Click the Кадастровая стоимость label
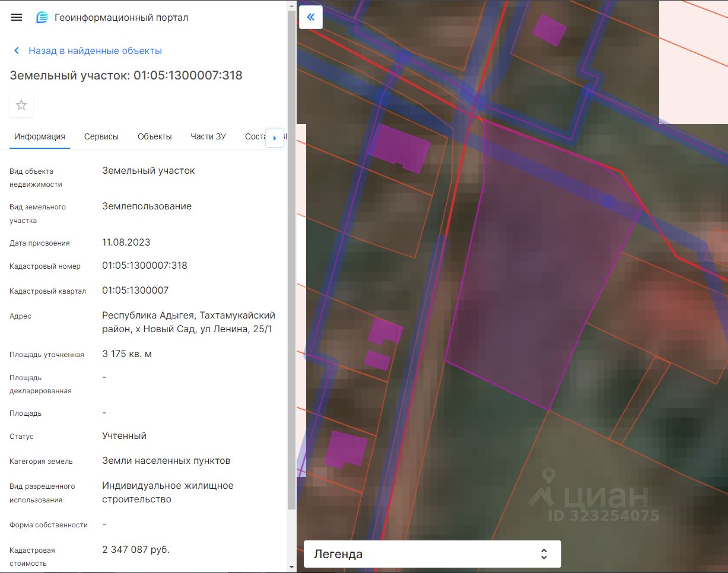The width and height of the screenshot is (728, 573). 33,557
